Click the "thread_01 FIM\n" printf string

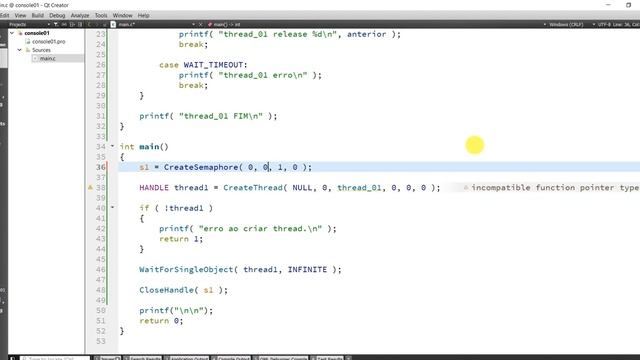pos(220,116)
